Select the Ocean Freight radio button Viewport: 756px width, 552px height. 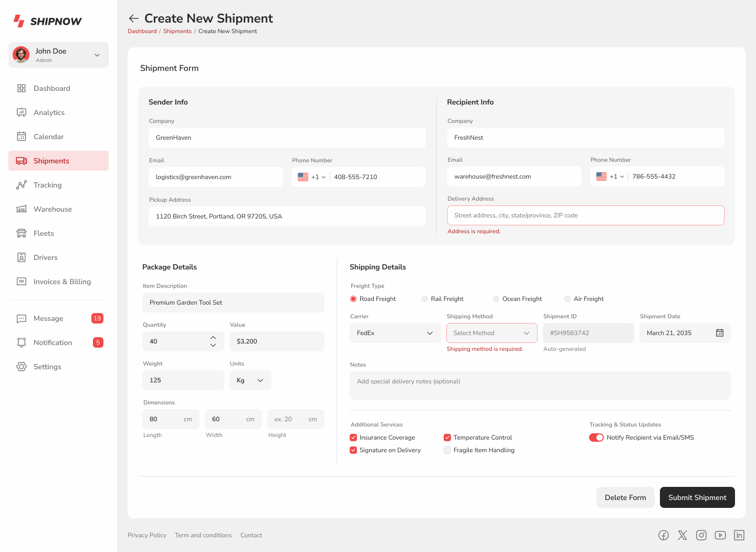[496, 298]
